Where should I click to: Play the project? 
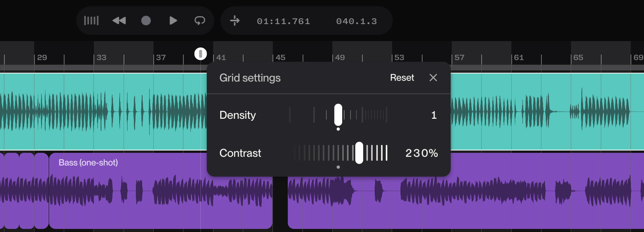(173, 21)
